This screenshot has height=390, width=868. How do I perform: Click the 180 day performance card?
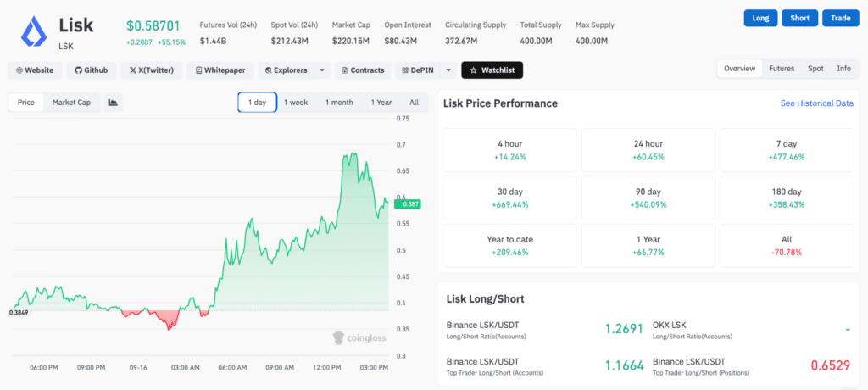[x=787, y=198]
